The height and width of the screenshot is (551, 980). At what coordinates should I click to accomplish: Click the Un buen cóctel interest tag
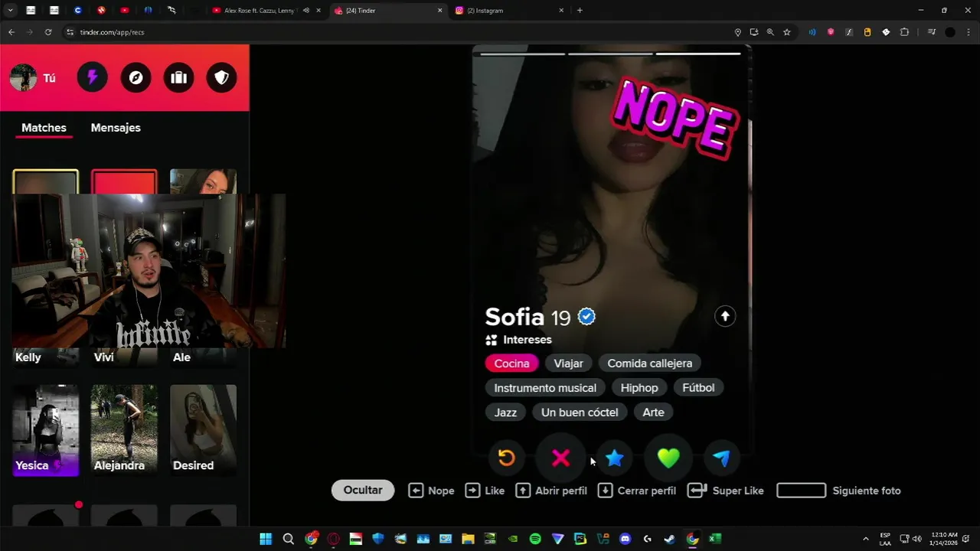580,412
